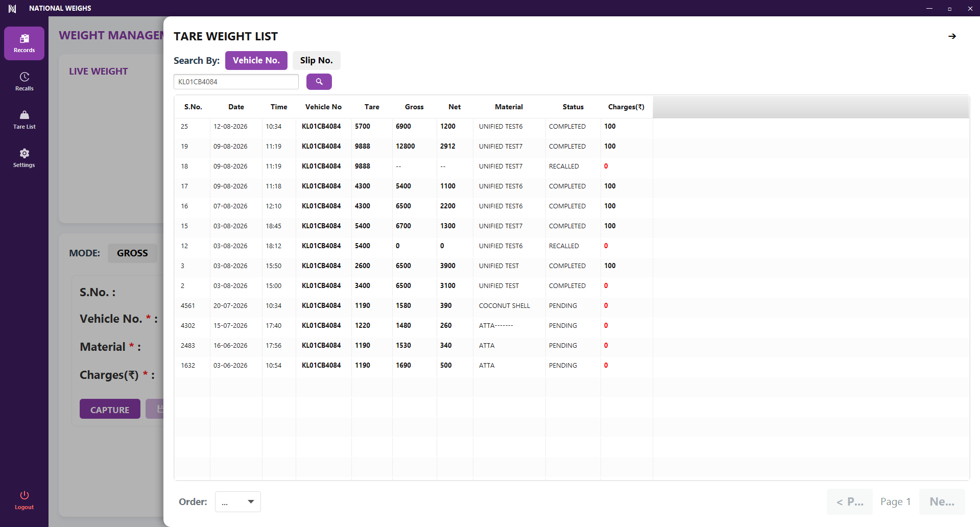
Task: Sort by the Status column header
Action: [573, 107]
